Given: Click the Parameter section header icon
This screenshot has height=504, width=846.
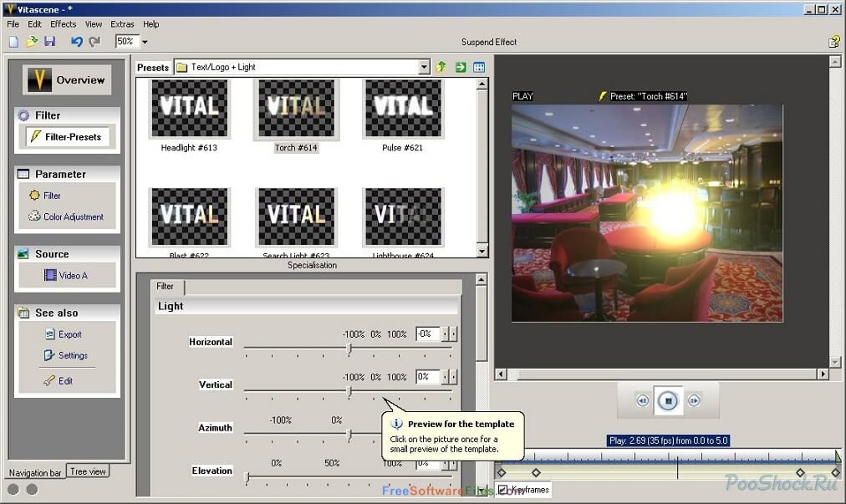Looking at the screenshot, I should 23,174.
